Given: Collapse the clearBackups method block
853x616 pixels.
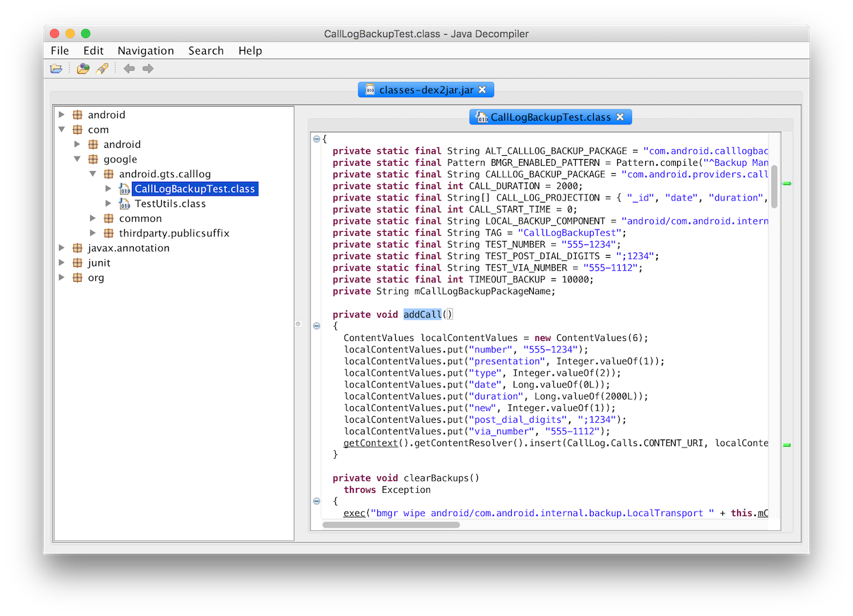Looking at the screenshot, I should [317, 501].
